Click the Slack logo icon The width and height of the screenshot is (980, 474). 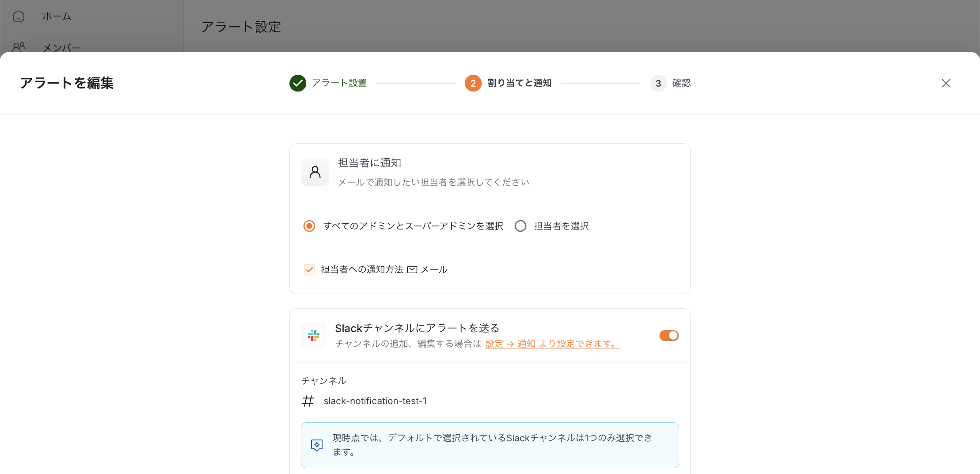314,336
